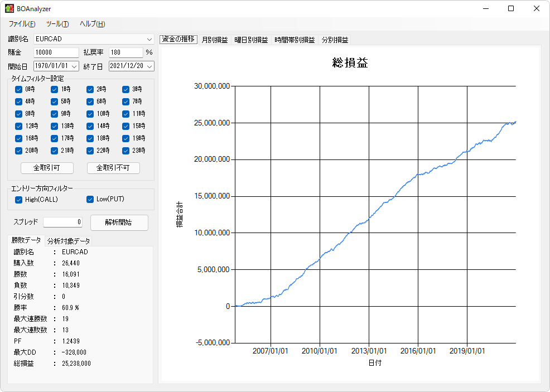Image resolution: width=550 pixels, height=392 pixels.
Task: Toggle the 2時 time filter checkbox
Action: click(x=90, y=89)
